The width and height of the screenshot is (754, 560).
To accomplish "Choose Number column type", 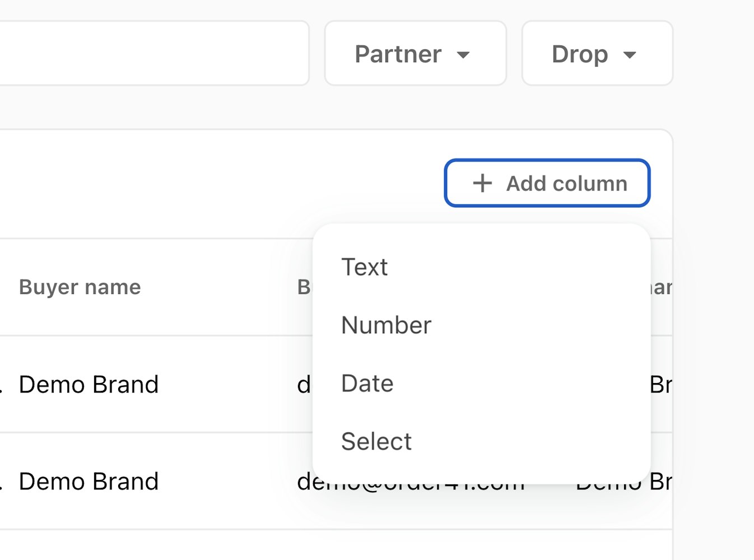I will [482, 325].
